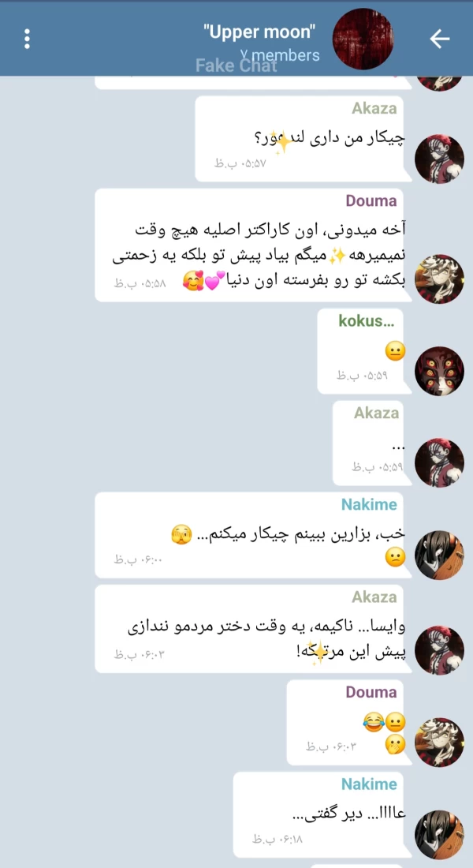Select Douma's laughing emoji message bubble
Image resolution: width=473 pixels, height=868 pixels.
[348, 722]
